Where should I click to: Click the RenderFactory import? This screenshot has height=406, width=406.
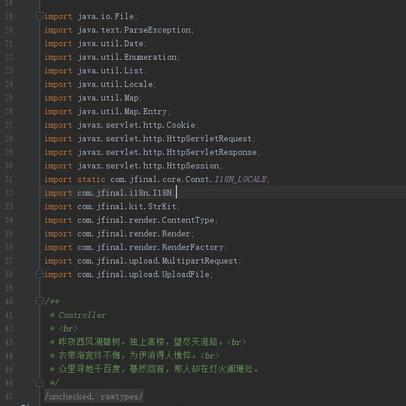click(x=135, y=247)
